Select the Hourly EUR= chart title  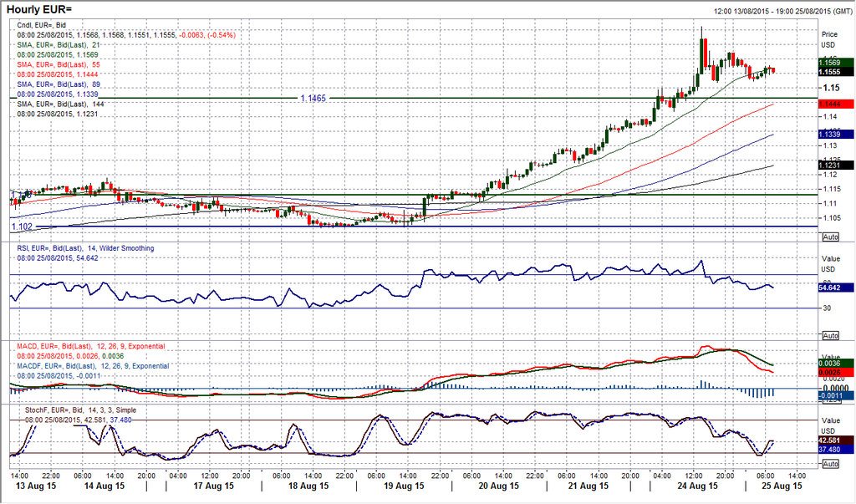38,9
